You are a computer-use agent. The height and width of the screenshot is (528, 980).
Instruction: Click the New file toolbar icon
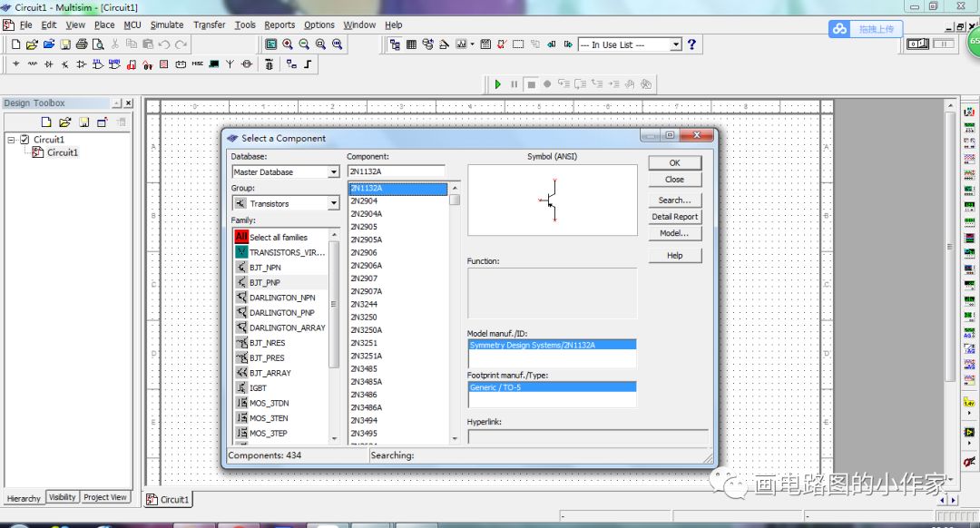(15, 44)
